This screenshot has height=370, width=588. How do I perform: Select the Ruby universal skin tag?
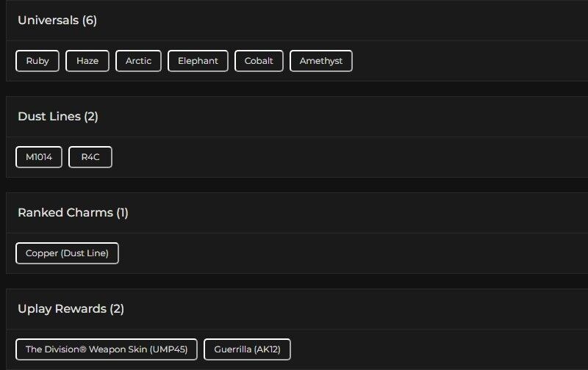point(37,61)
